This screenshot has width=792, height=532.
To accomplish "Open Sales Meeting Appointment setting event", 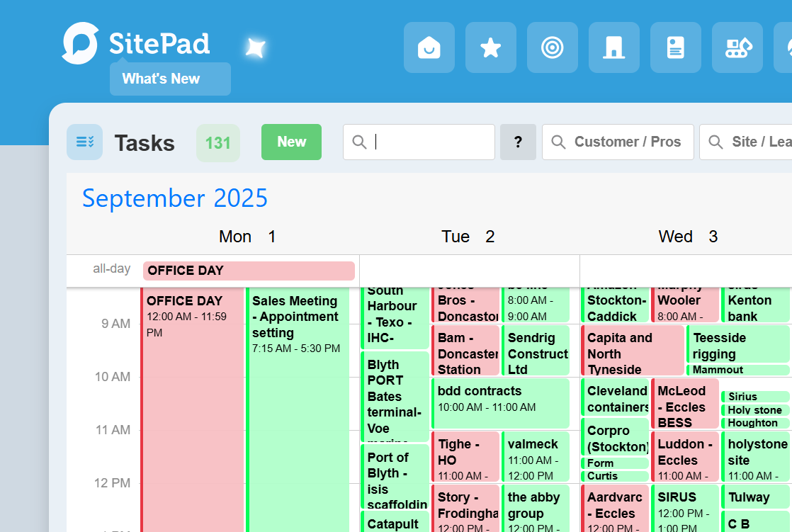I will point(298,409).
